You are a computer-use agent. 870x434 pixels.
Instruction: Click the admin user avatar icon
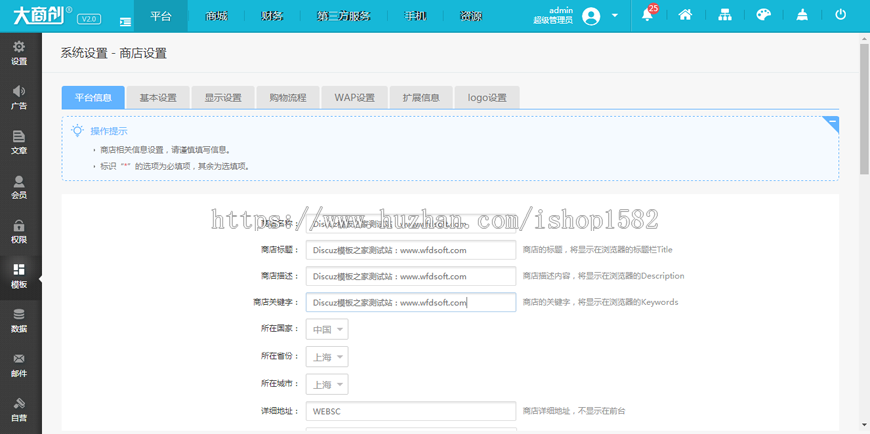coord(591,16)
